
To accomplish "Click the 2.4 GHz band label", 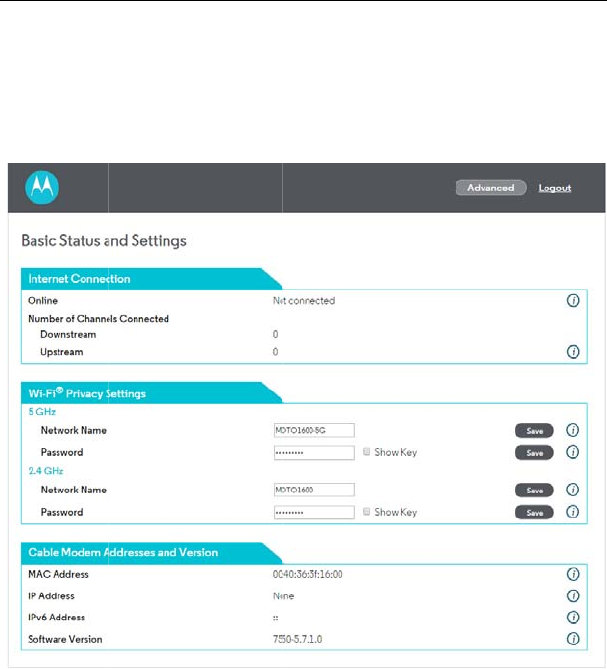I will tap(46, 471).
